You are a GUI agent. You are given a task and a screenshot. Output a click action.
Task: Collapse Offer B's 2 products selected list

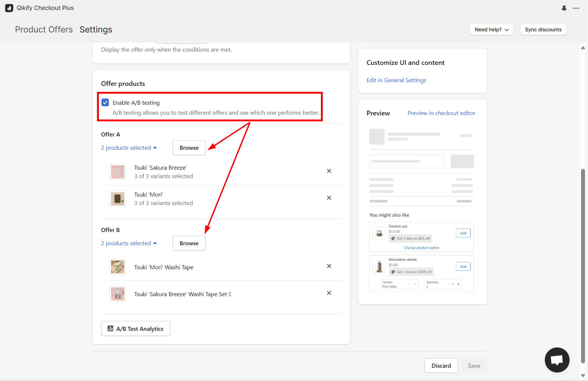[129, 243]
